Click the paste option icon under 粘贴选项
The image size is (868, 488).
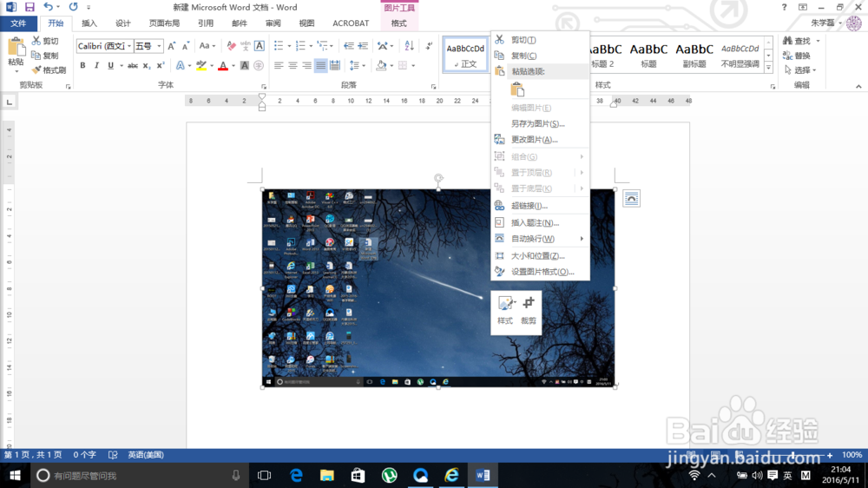pos(517,89)
